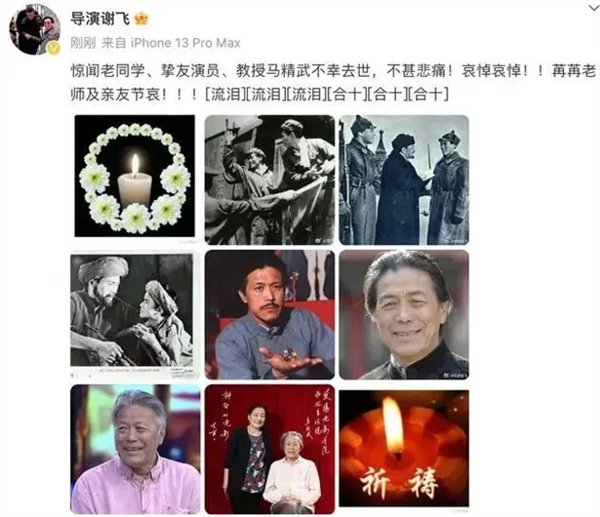Image resolution: width=600 pixels, height=517 pixels.
Task: Tap the 刚刚 post timestamp
Action: point(83,43)
